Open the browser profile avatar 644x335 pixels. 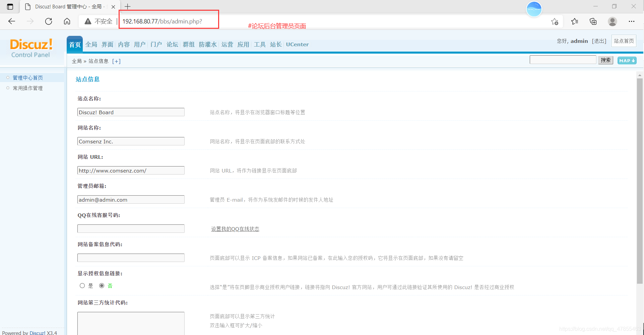click(x=613, y=21)
